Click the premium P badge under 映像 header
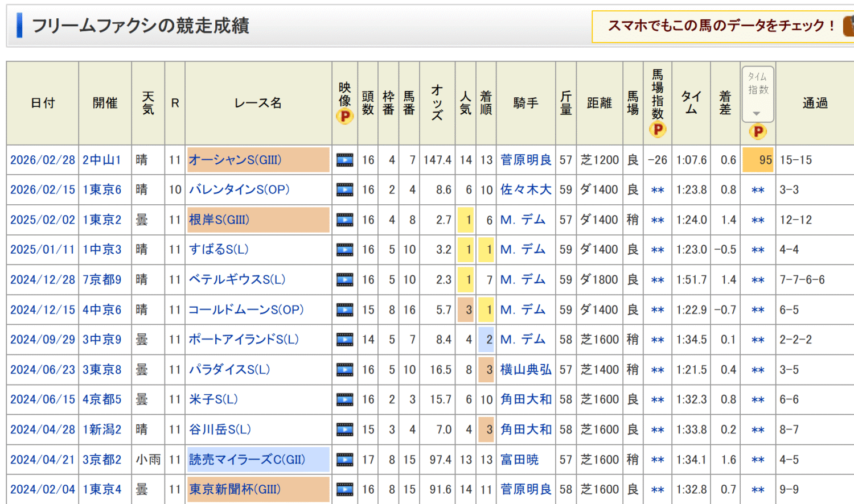The height and width of the screenshot is (504, 854). pos(344,117)
